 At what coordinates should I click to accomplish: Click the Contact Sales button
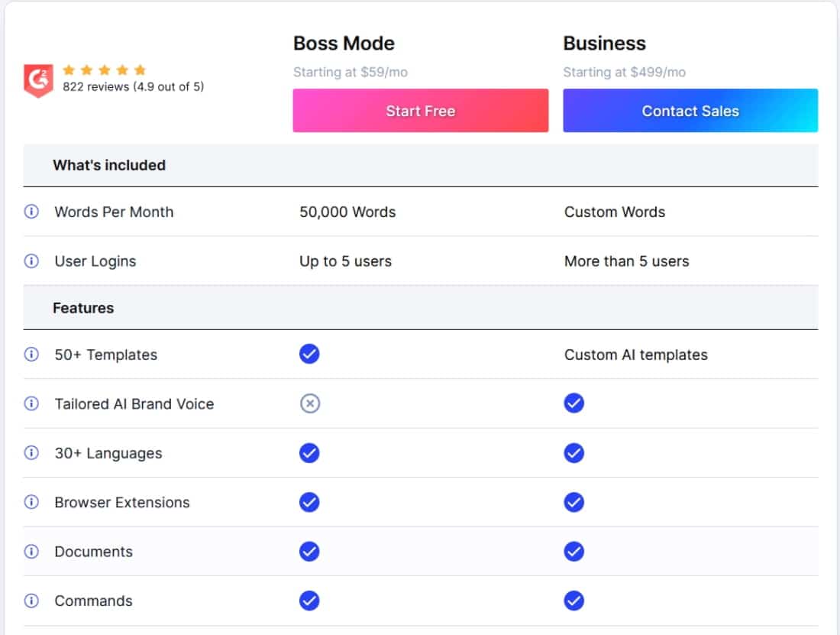(690, 110)
